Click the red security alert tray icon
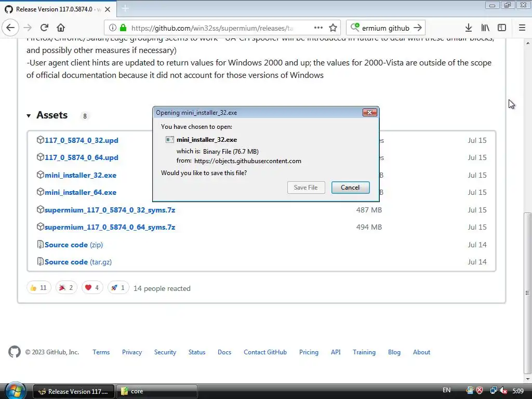This screenshot has height=399, width=532. [480, 390]
